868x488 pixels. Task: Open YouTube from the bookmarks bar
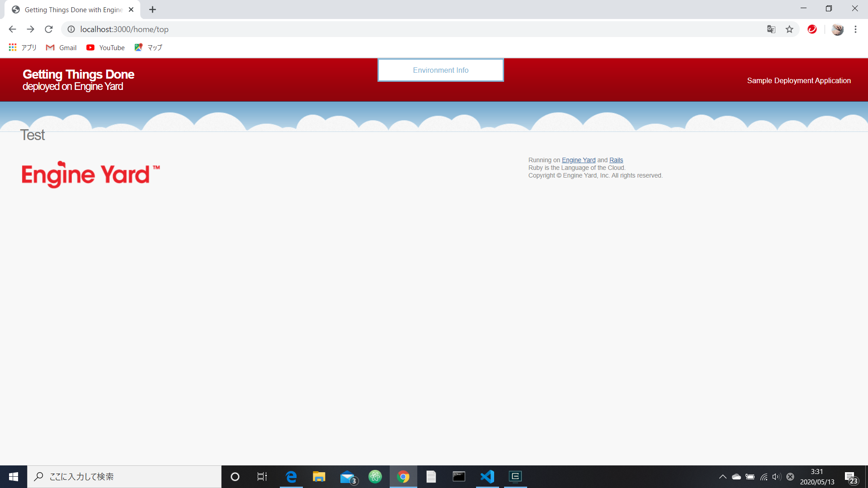(105, 47)
